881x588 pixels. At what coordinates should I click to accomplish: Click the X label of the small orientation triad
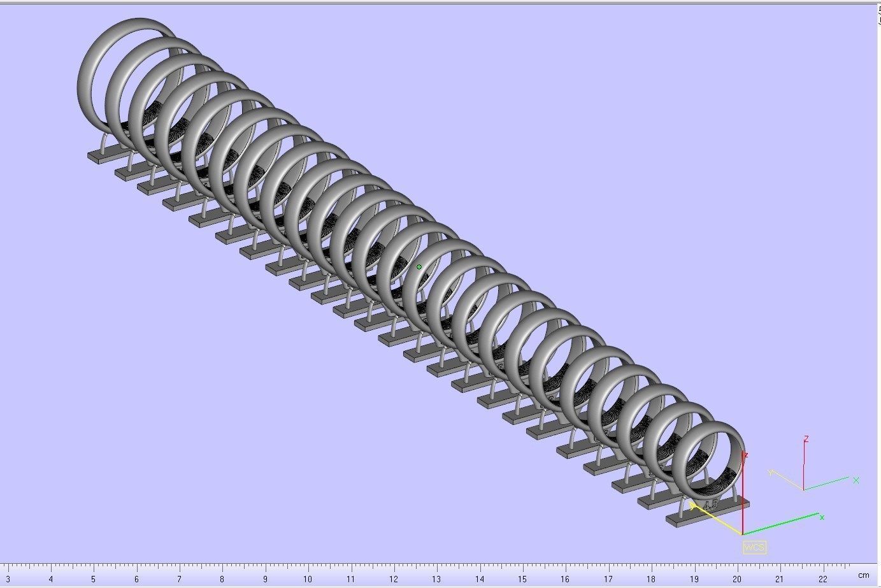[x=856, y=480]
